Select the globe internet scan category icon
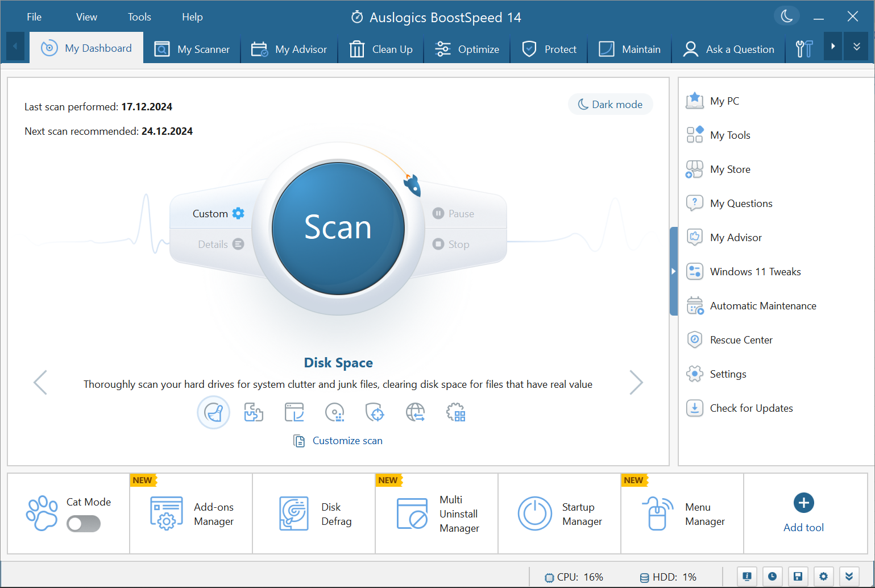Viewport: 875px width, 588px height. [x=415, y=412]
